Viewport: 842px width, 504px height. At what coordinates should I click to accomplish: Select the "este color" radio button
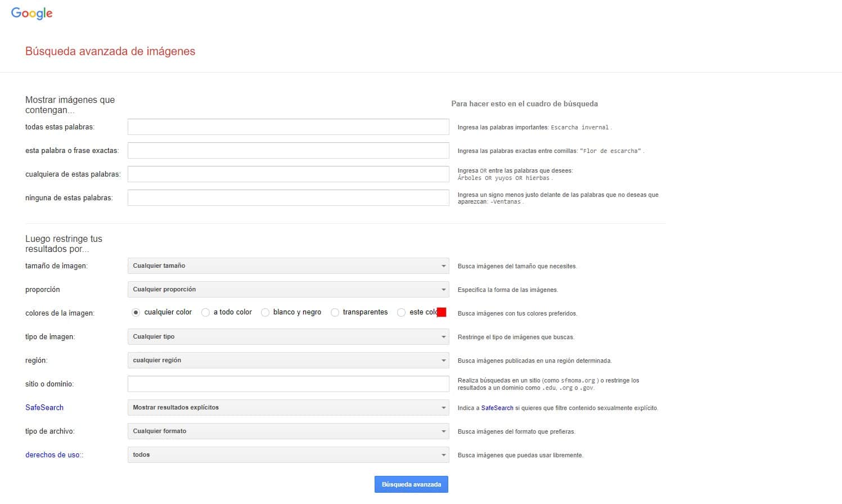[x=402, y=312]
